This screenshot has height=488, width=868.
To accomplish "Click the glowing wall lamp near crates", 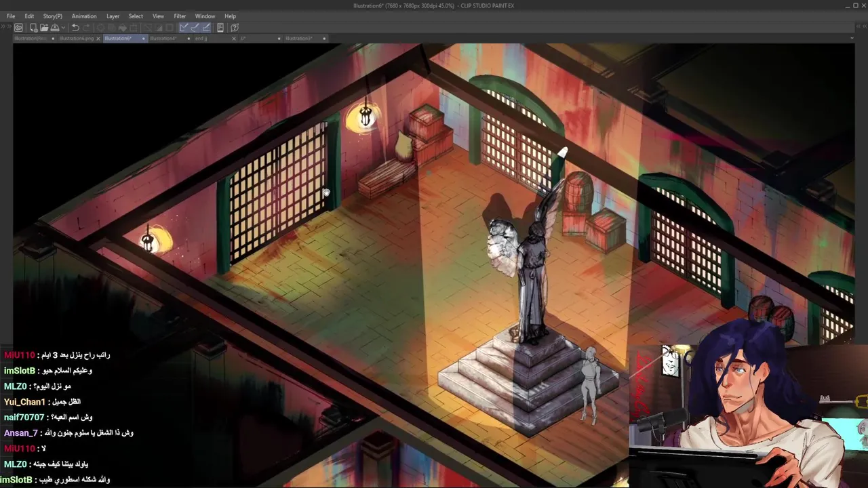I will tap(366, 118).
